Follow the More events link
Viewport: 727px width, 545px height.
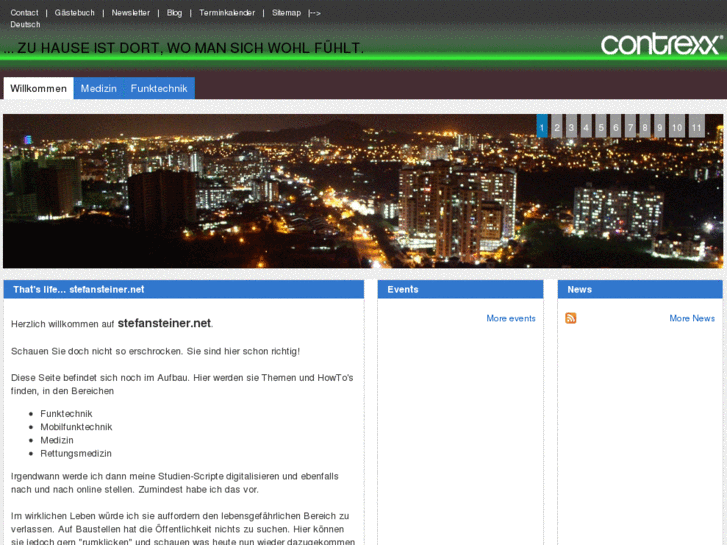point(511,319)
